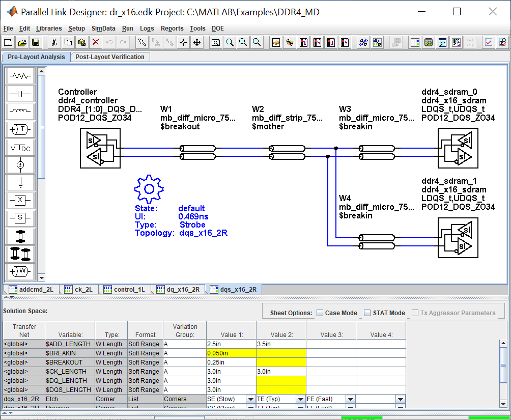The image size is (511, 420).
Task: Enable the Case Mode checkbox
Action: [x=320, y=313]
